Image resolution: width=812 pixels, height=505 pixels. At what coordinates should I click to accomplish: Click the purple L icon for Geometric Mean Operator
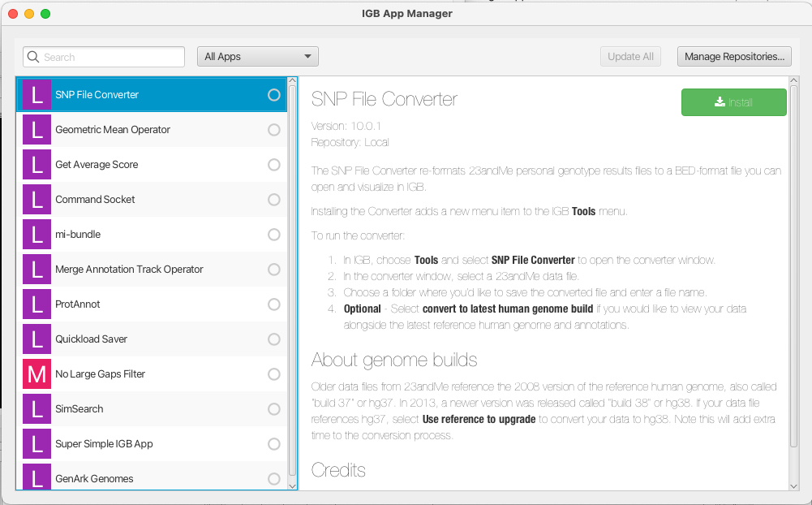(37, 130)
